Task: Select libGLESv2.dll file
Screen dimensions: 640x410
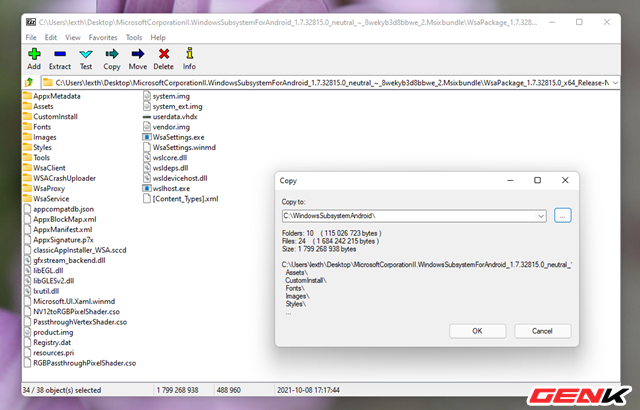Action: point(49,281)
